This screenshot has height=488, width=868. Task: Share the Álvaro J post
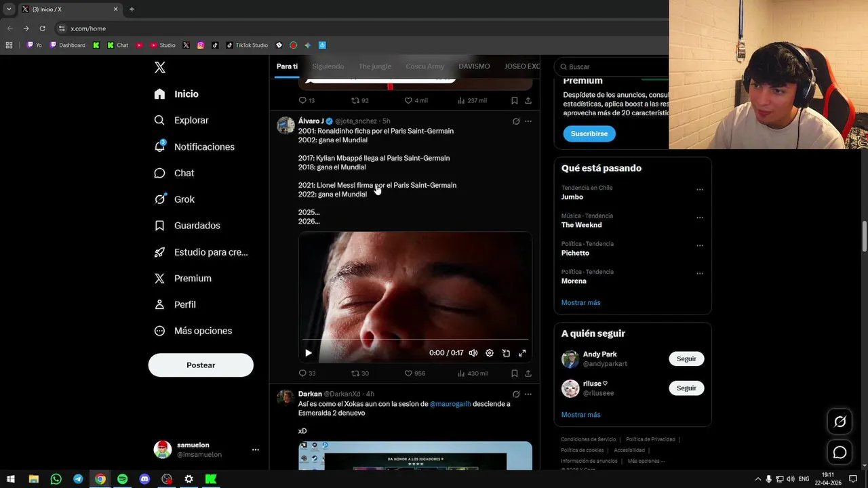528,373
